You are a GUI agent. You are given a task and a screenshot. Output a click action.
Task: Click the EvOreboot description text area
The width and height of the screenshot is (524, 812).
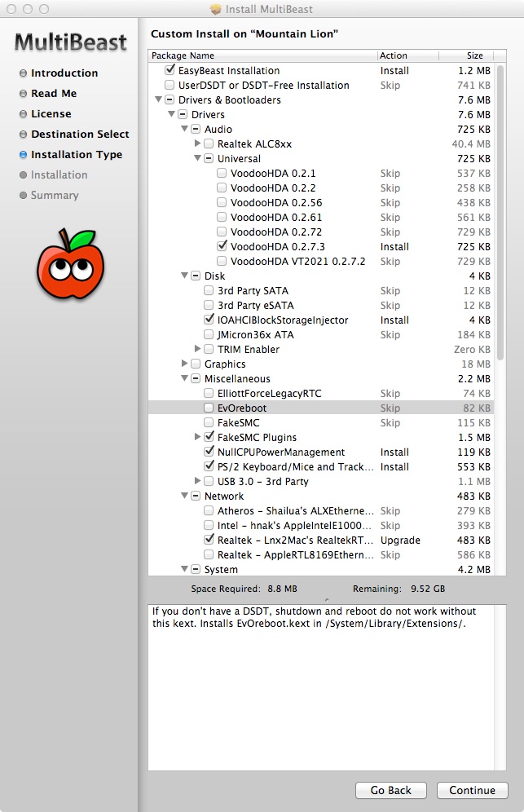[322, 687]
